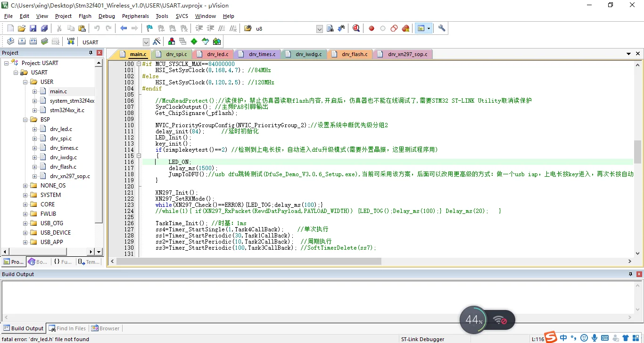The height and width of the screenshot is (343, 644).
Task: Expand main.c include dependencies in the tree
Action: (x=34, y=91)
